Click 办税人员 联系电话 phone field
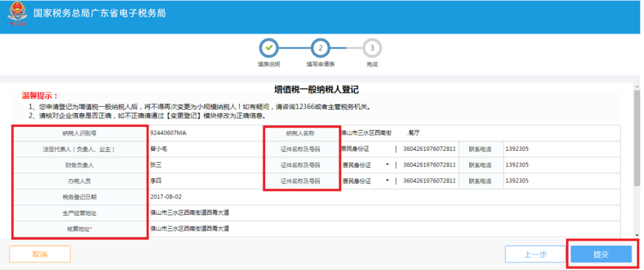 562,181
